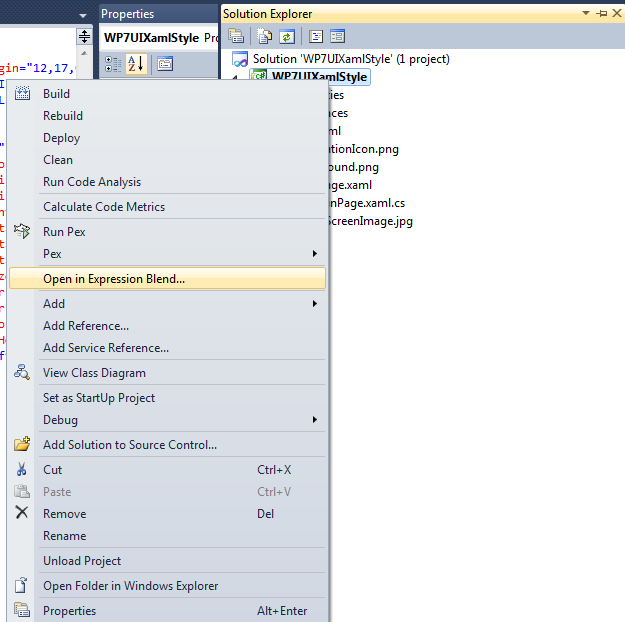Select the Solution 'WP7UIXamlStyle' (1 project) row
Viewport: 625px width, 622px height.
[351, 59]
